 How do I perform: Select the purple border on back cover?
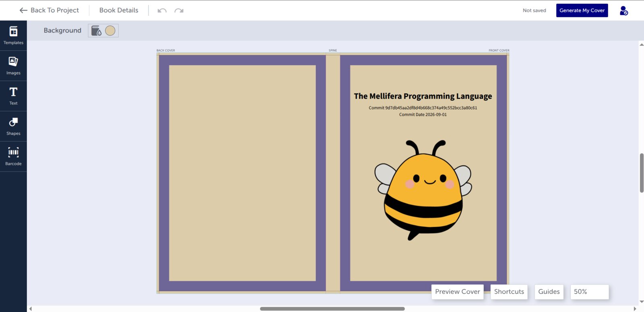tap(164, 173)
